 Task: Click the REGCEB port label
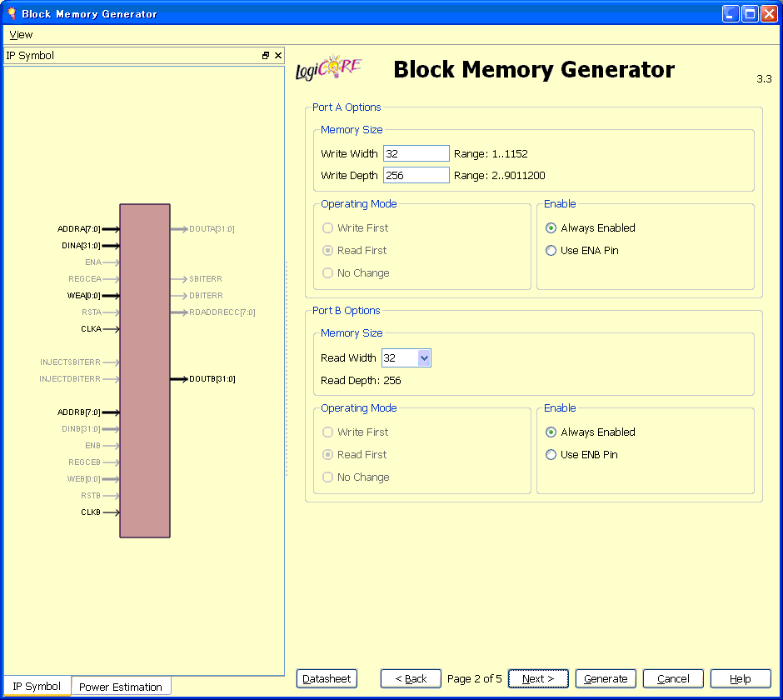(85, 462)
